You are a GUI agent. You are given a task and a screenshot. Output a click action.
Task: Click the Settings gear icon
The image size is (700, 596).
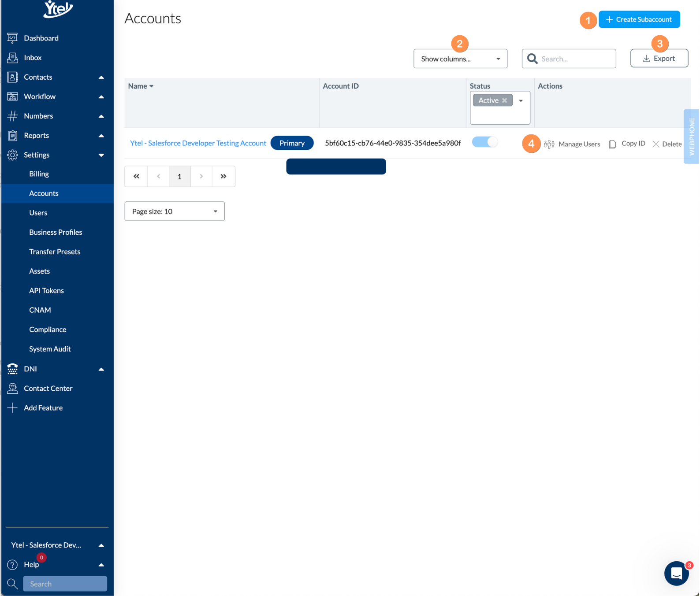(x=12, y=155)
